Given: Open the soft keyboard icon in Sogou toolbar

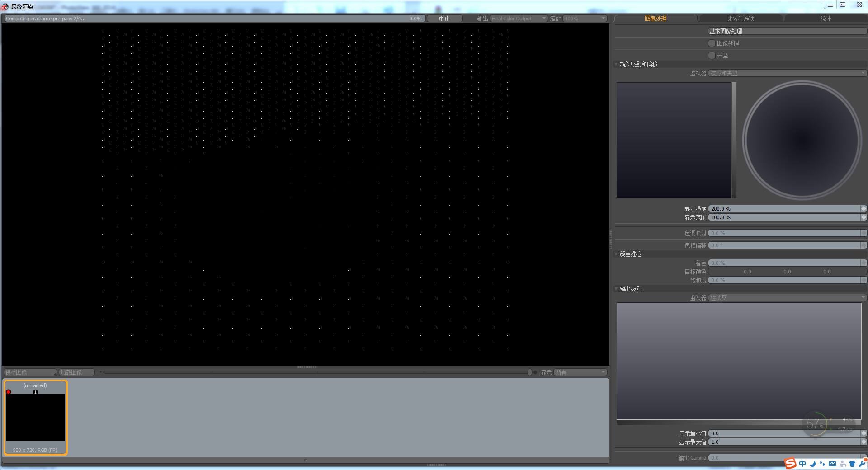Looking at the screenshot, I should pyautogui.click(x=832, y=464).
